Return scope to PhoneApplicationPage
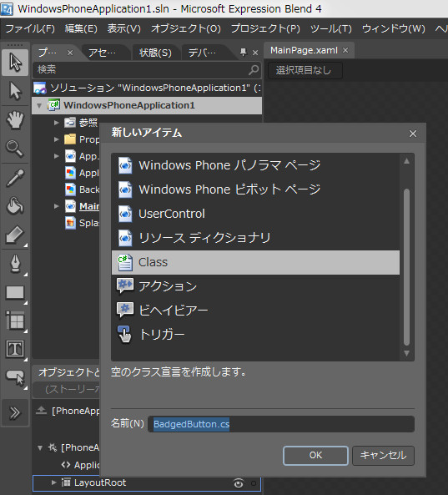Image resolution: width=448 pixels, height=495 pixels. pos(41,411)
